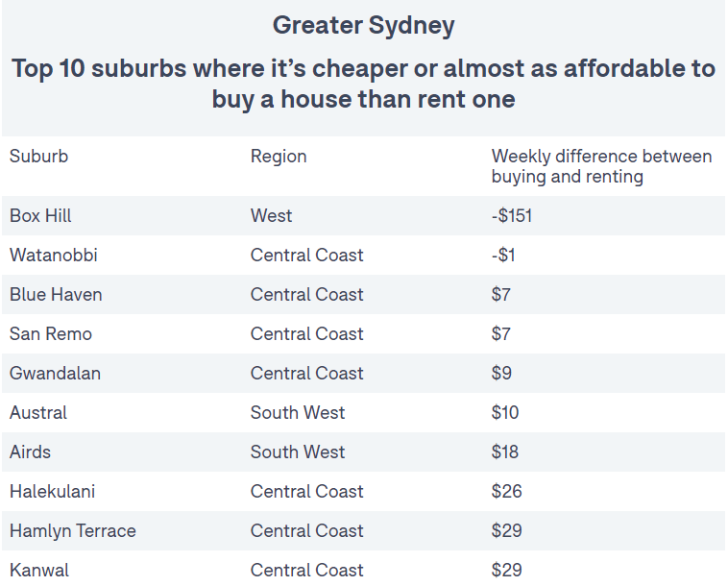Click the San Remo row name
This screenshot has width=728, height=586.
click(x=51, y=334)
